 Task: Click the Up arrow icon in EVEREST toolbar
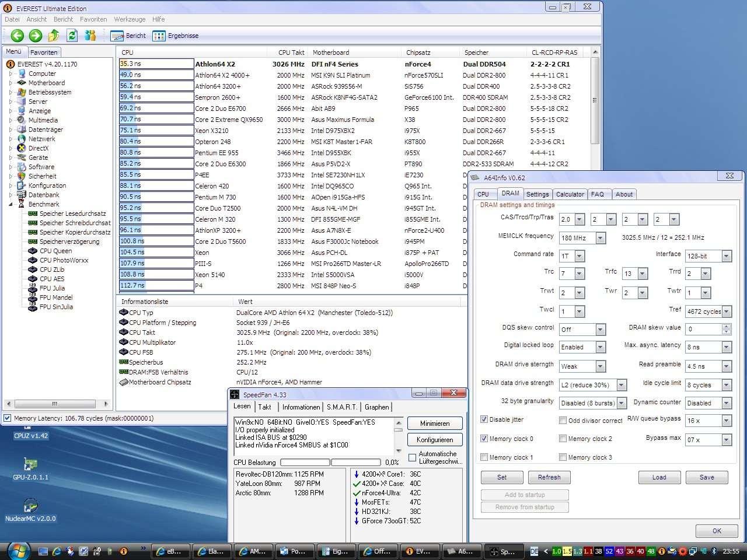point(54,36)
